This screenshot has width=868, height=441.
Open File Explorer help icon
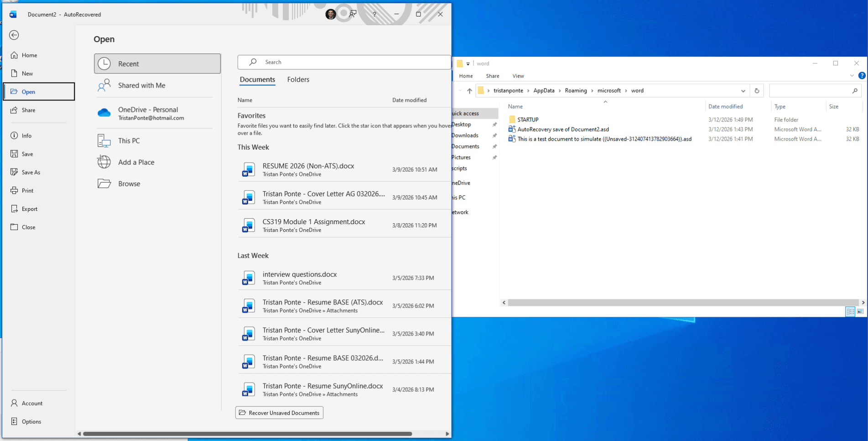(x=862, y=76)
